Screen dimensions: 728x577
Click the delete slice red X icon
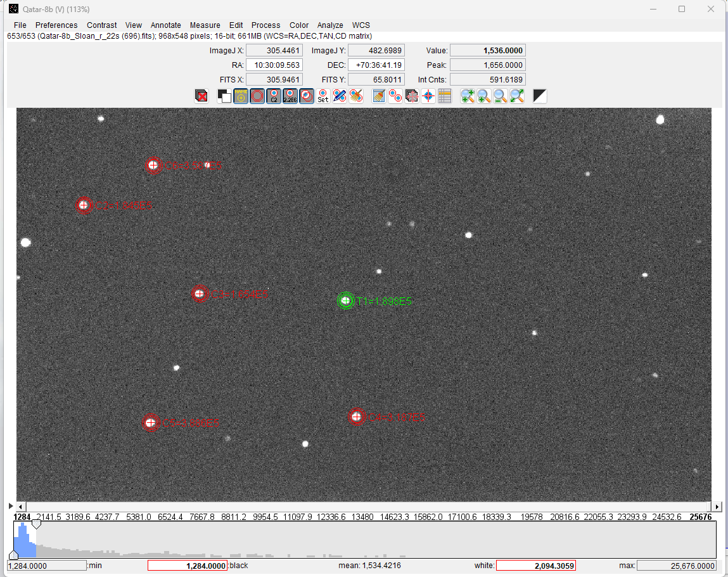point(201,96)
